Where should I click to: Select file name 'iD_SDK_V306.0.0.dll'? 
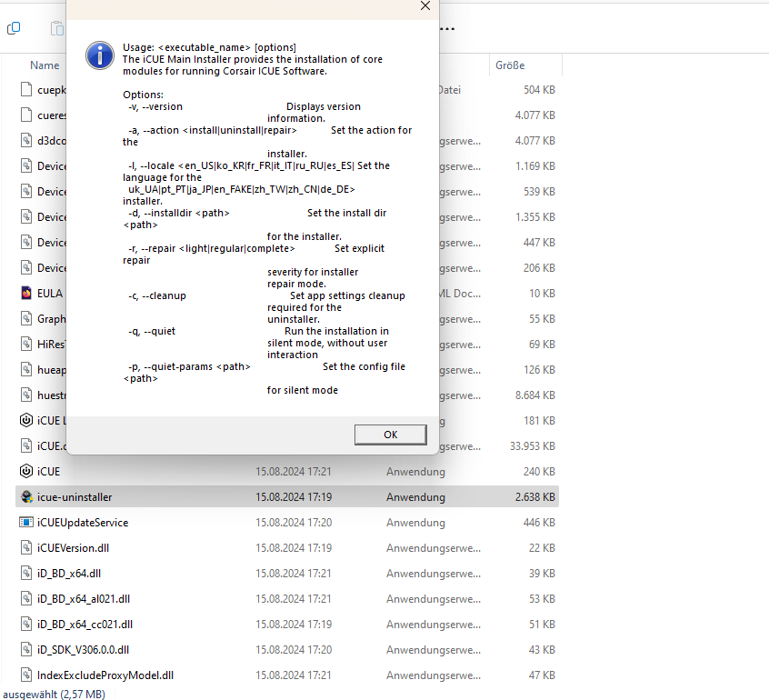84,650
